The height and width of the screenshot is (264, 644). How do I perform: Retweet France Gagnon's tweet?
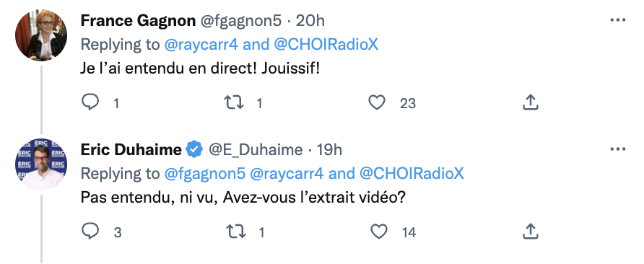[x=234, y=102]
